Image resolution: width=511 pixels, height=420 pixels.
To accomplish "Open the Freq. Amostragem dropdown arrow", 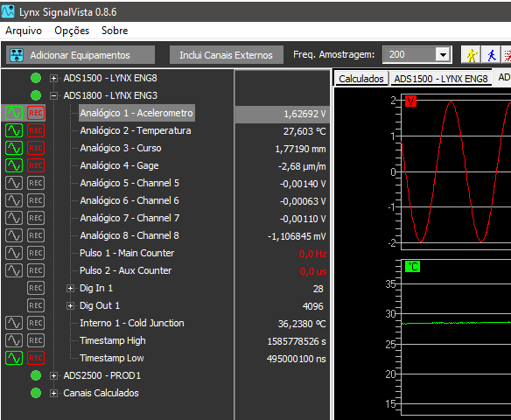I will tap(443, 55).
